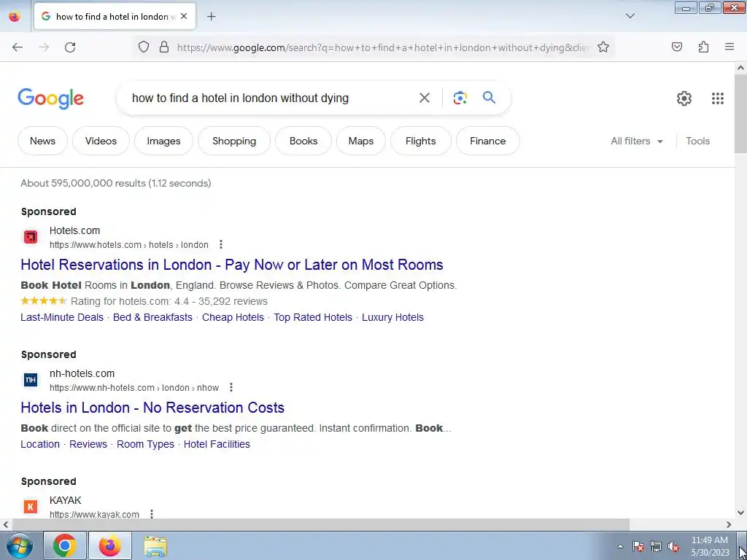Switch to Books results
Image resolution: width=747 pixels, height=560 pixels.
coord(303,141)
